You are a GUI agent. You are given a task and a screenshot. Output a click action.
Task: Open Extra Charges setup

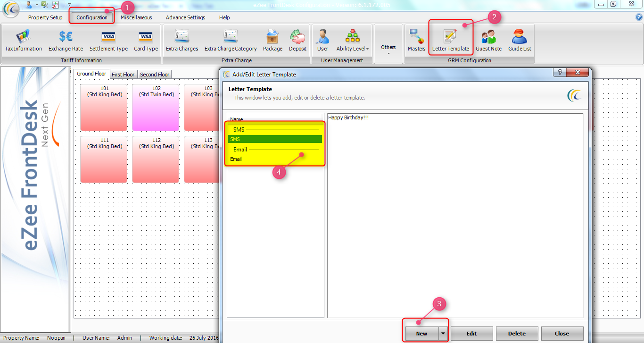[x=182, y=41]
